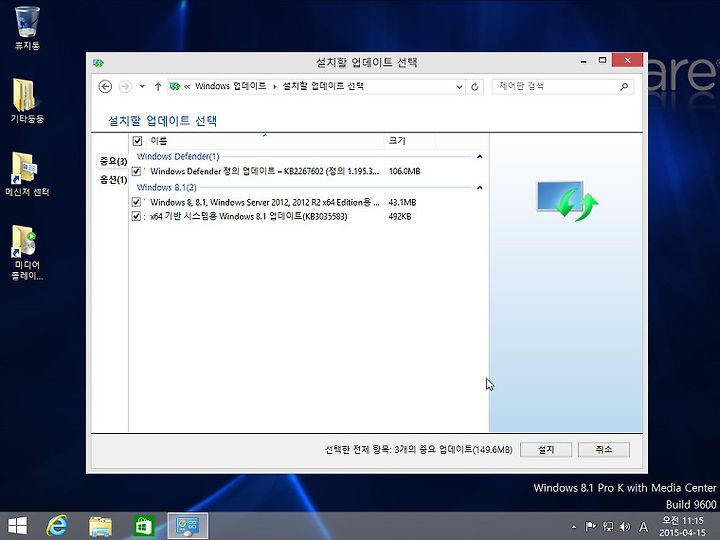Collapse the Windows 8.1(2) group
Image resolution: width=720 pixels, height=540 pixels.
pos(479,187)
